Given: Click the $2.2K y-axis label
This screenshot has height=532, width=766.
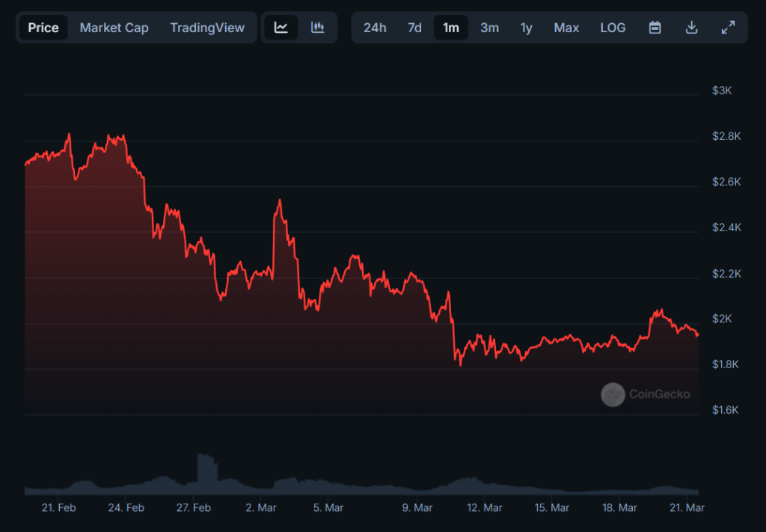Looking at the screenshot, I should tap(726, 274).
